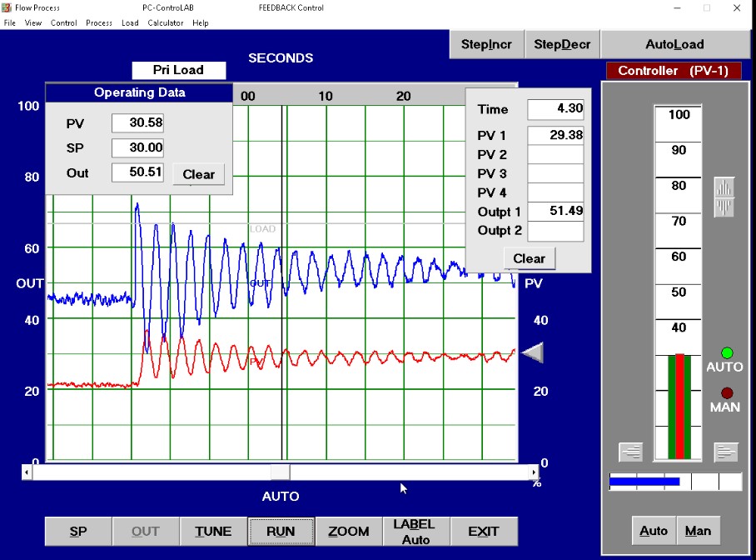
Task: Click Clear in the Operating Data panel
Action: point(198,174)
